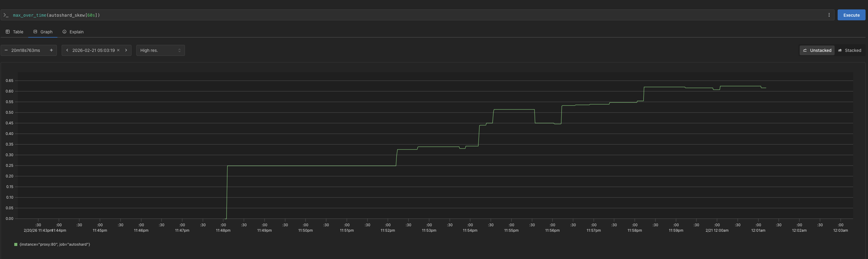Go to next end time with right chevron

126,50
